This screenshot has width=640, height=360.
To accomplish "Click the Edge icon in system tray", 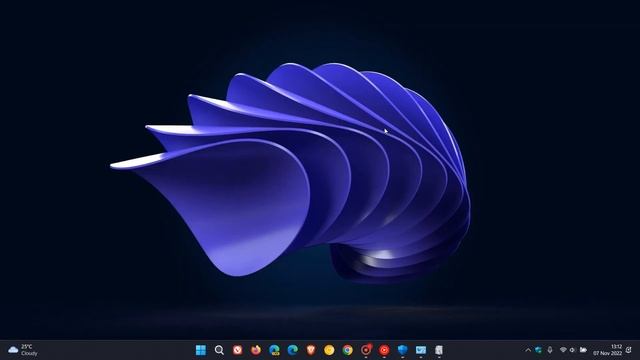I will tap(538, 350).
